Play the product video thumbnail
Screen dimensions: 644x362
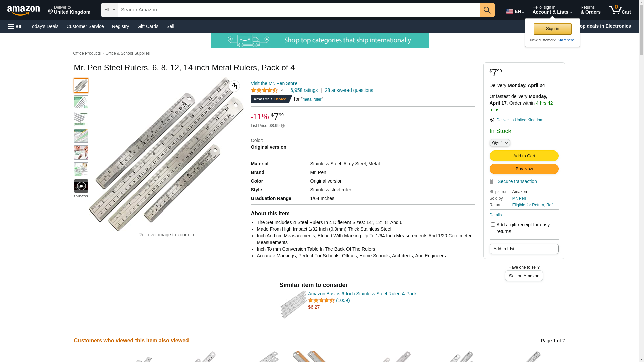81,186
